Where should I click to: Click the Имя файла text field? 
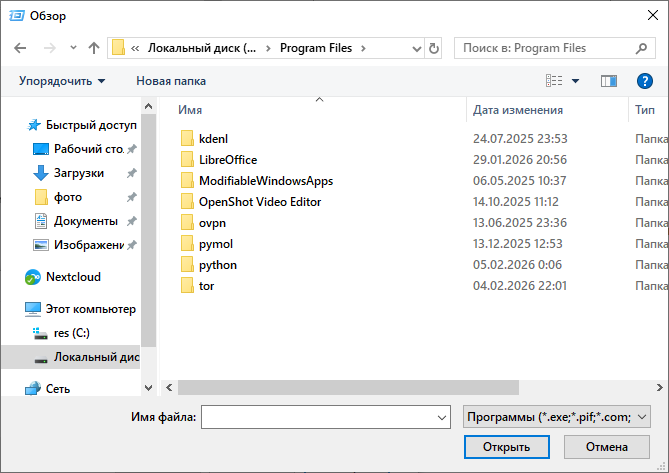pyautogui.click(x=315, y=416)
